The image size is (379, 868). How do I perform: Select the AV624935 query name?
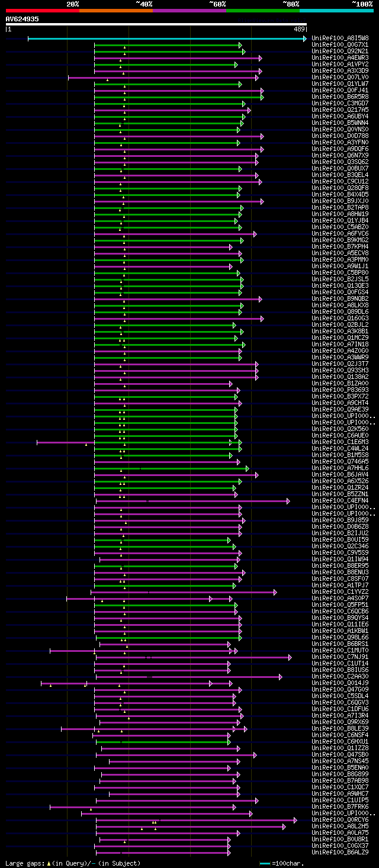[23, 19]
